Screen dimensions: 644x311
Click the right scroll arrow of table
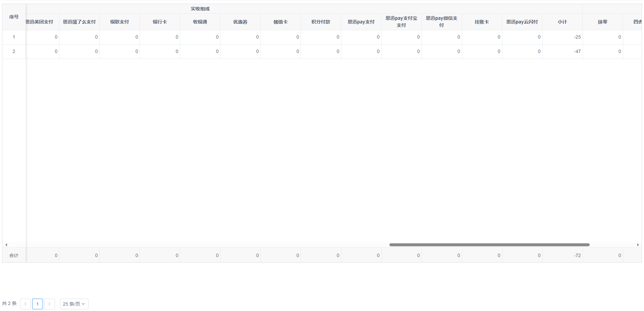pyautogui.click(x=638, y=245)
